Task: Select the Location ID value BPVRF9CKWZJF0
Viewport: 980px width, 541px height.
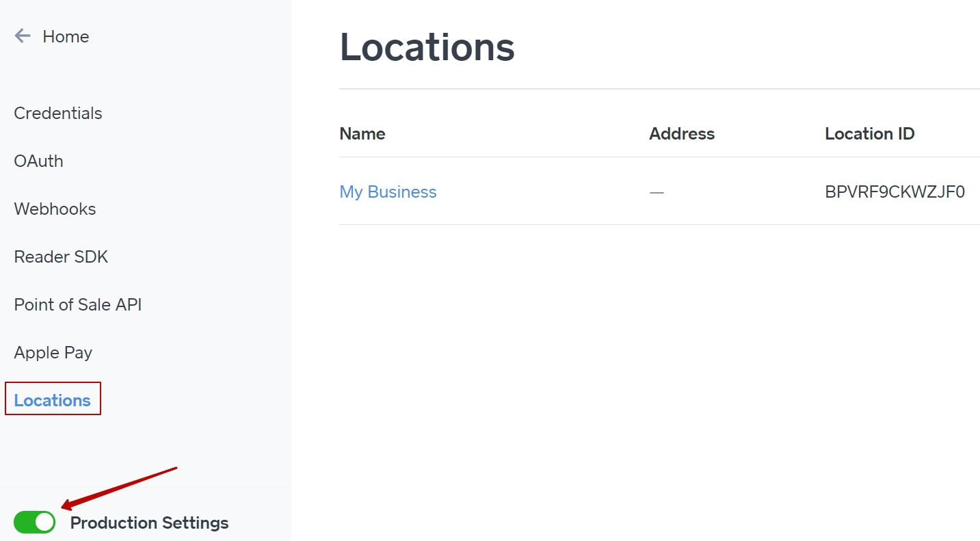Action: tap(895, 192)
